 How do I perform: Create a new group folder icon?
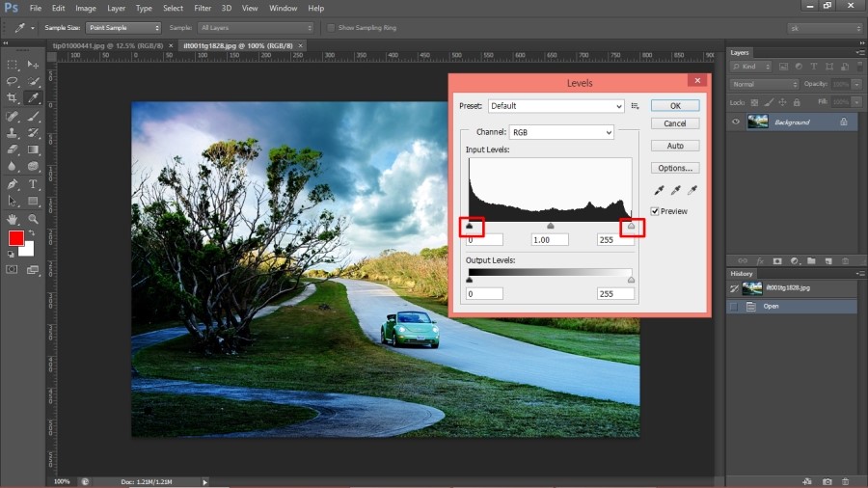click(811, 260)
